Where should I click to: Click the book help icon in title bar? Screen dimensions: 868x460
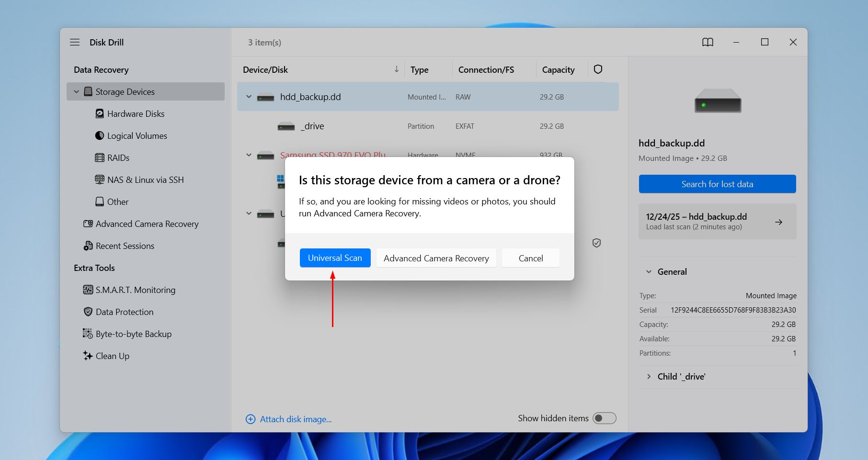click(708, 42)
